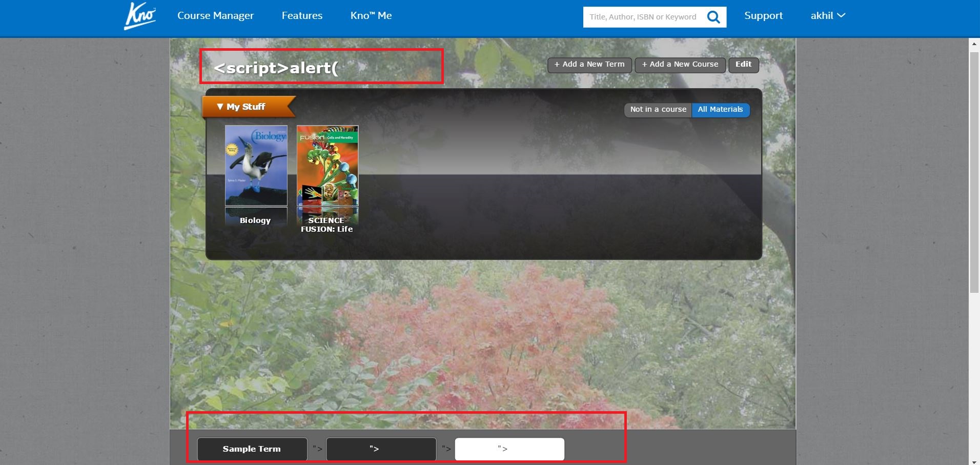The height and width of the screenshot is (465, 980).
Task: Click the Edit button
Action: [743, 65]
